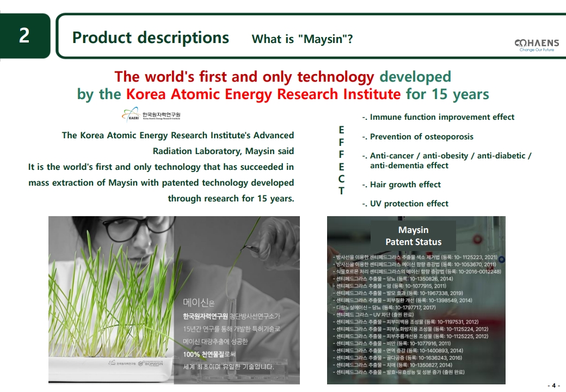This screenshot has height=392, width=566.
Task: Select the patent line with number 10-1125223, 2021
Action: pyautogui.click(x=415, y=258)
